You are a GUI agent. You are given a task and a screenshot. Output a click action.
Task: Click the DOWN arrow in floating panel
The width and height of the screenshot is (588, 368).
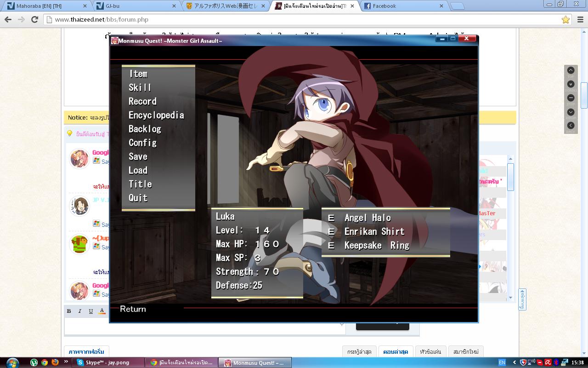[571, 112]
